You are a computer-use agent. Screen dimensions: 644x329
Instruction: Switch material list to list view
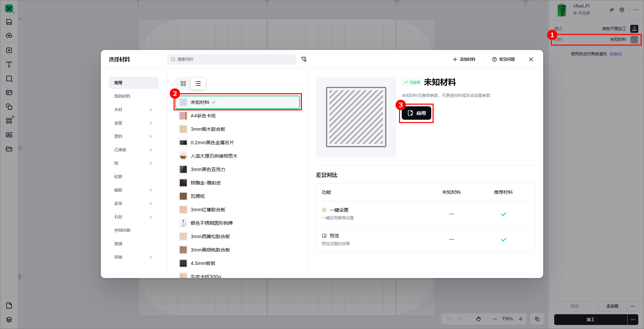pos(198,84)
